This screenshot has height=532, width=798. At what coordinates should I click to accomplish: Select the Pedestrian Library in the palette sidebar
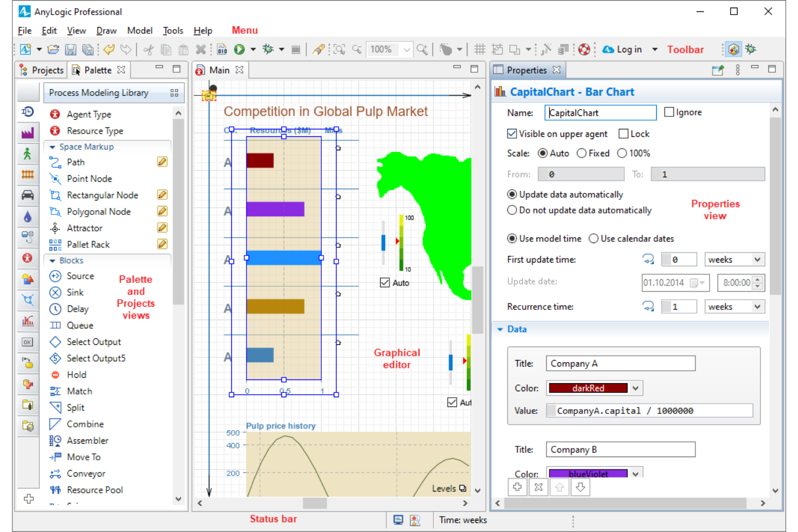28,153
